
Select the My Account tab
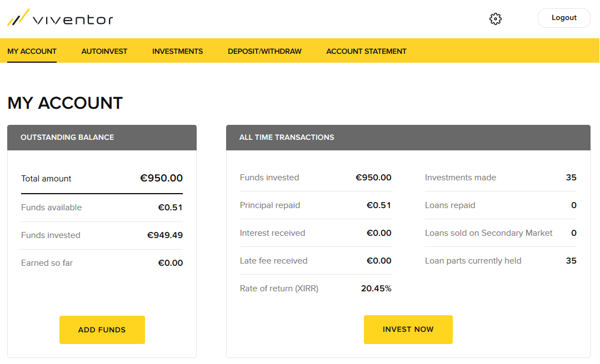(x=32, y=51)
